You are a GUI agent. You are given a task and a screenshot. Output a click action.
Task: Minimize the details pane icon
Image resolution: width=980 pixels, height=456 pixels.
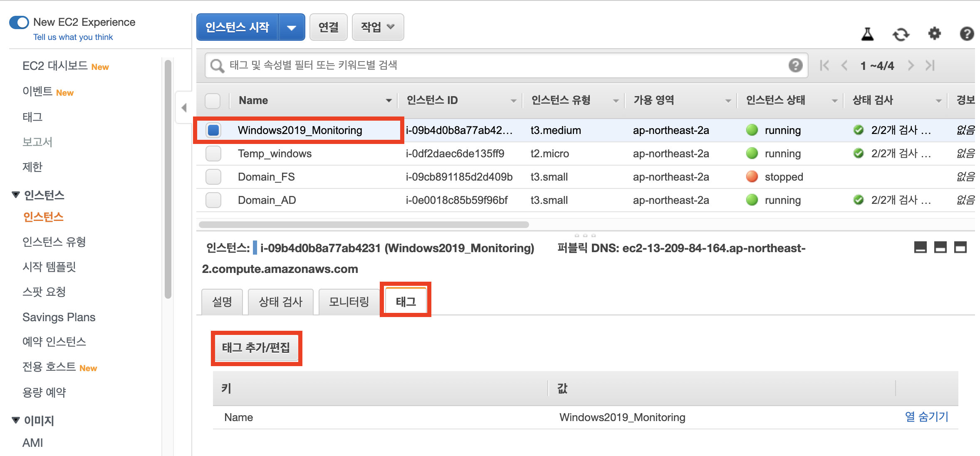pos(920,248)
